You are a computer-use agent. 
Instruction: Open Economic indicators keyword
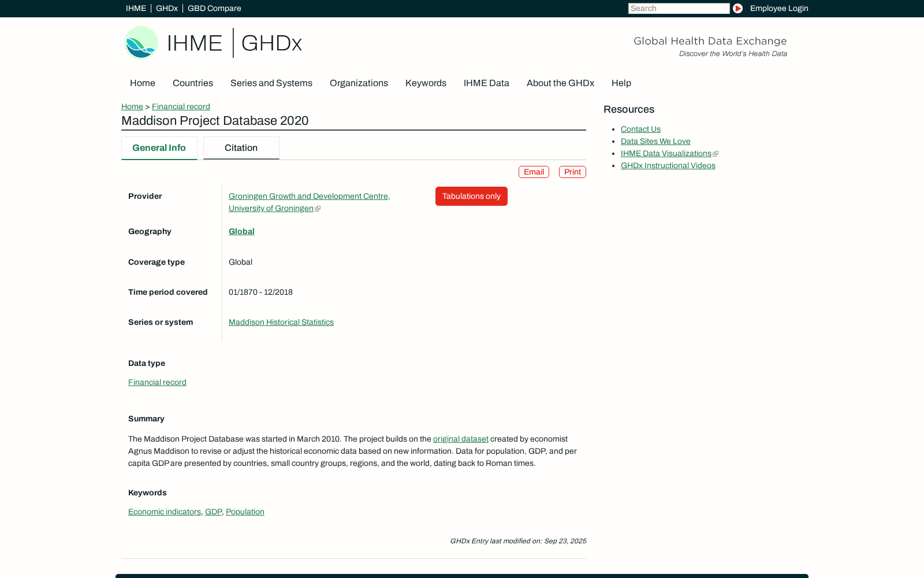(165, 512)
